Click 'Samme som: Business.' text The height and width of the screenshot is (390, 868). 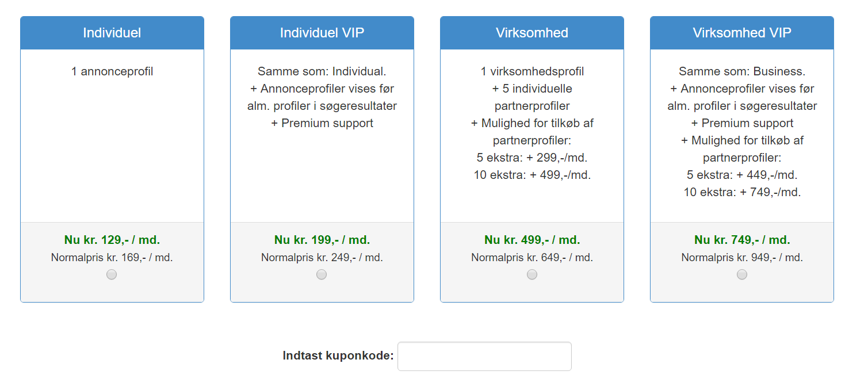pyautogui.click(x=742, y=71)
